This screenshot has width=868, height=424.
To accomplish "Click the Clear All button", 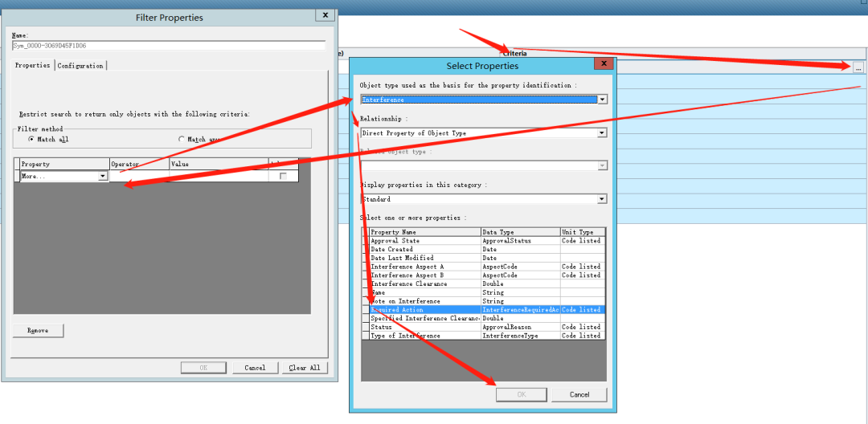I will [x=305, y=368].
